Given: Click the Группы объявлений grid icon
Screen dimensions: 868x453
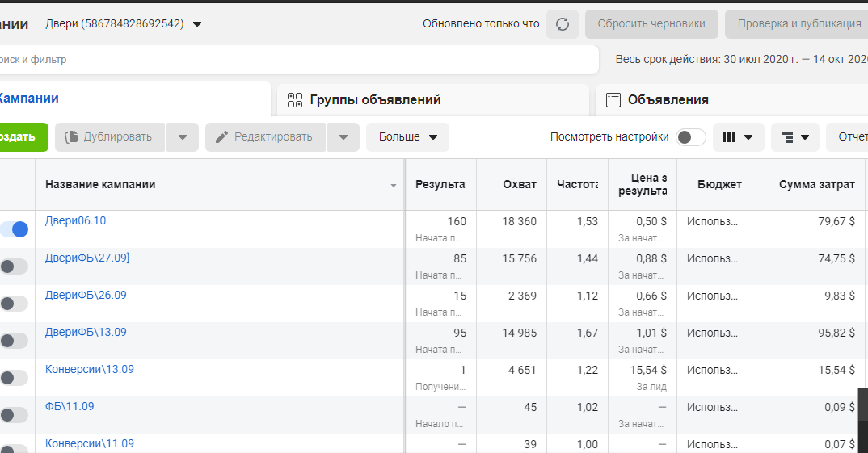Looking at the screenshot, I should coord(295,100).
